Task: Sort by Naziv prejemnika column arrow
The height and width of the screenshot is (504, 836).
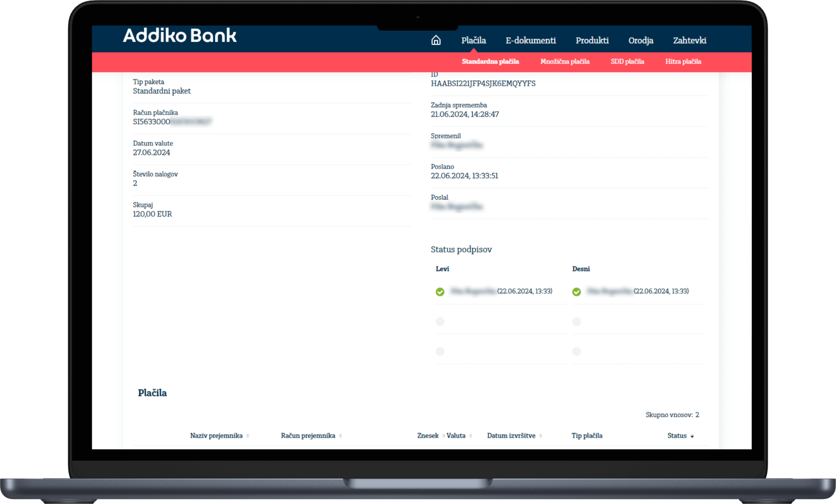Action: [248, 436]
